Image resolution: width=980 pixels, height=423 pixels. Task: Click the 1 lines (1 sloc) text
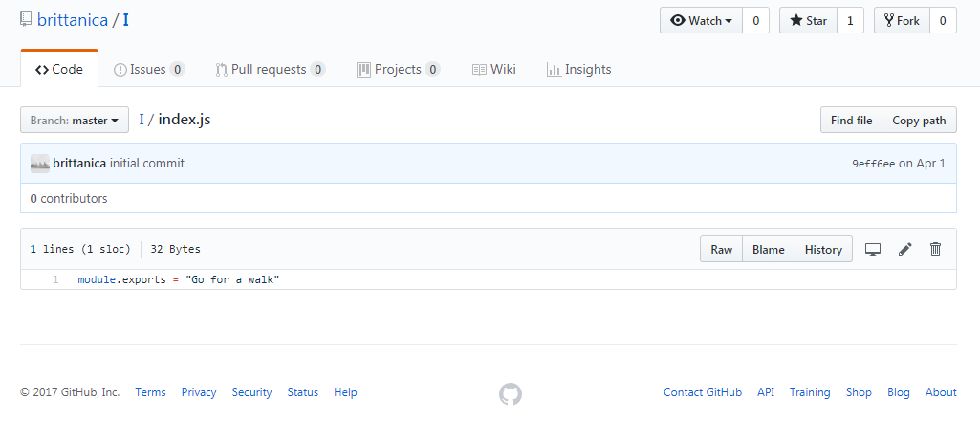80,249
